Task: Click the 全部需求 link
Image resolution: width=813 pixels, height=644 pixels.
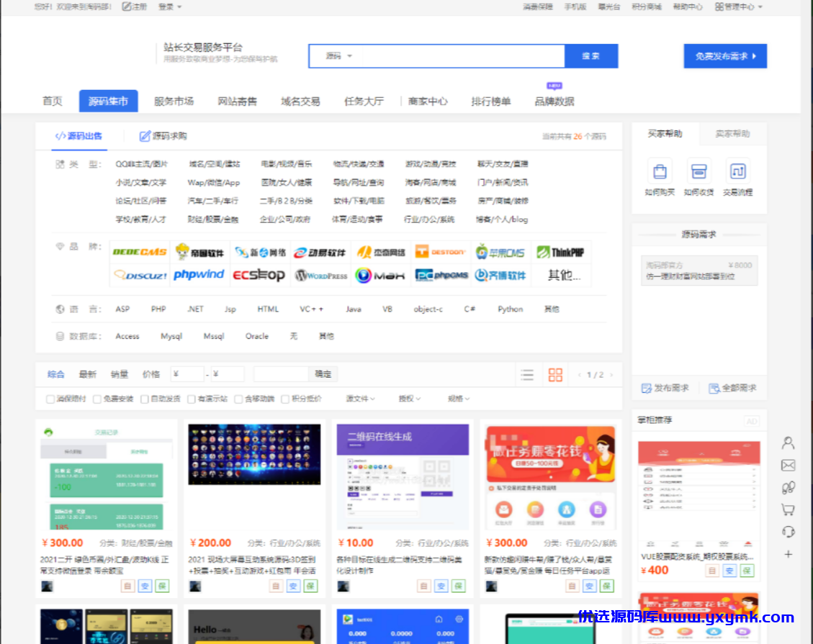Action: pos(732,388)
